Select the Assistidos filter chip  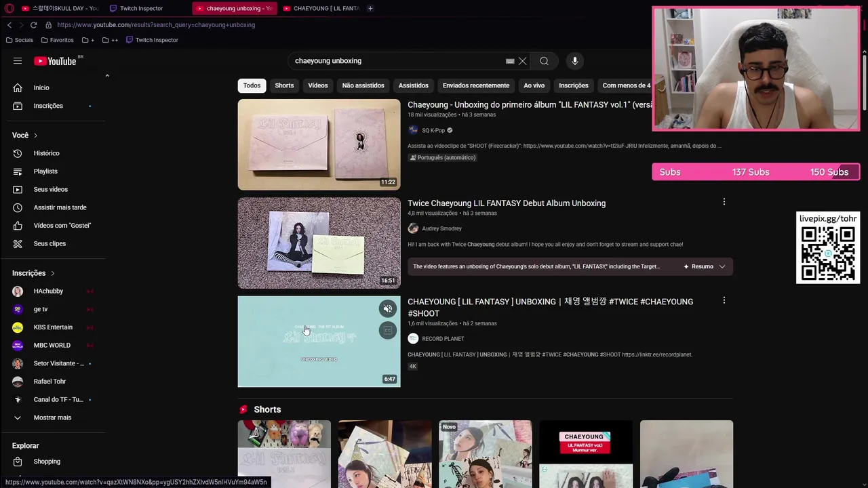pyautogui.click(x=413, y=85)
